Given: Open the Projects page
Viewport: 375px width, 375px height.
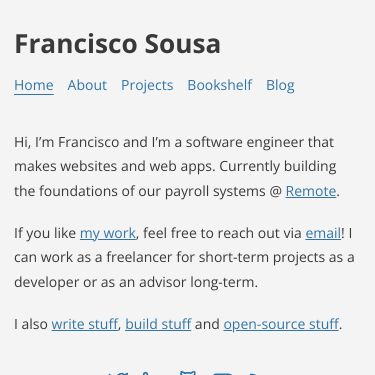Looking at the screenshot, I should [x=147, y=85].
